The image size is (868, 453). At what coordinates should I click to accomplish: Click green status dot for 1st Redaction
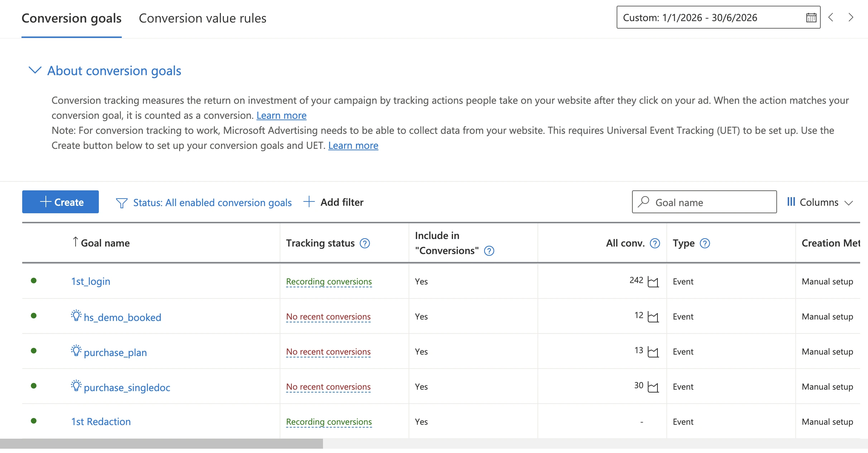pos(34,421)
